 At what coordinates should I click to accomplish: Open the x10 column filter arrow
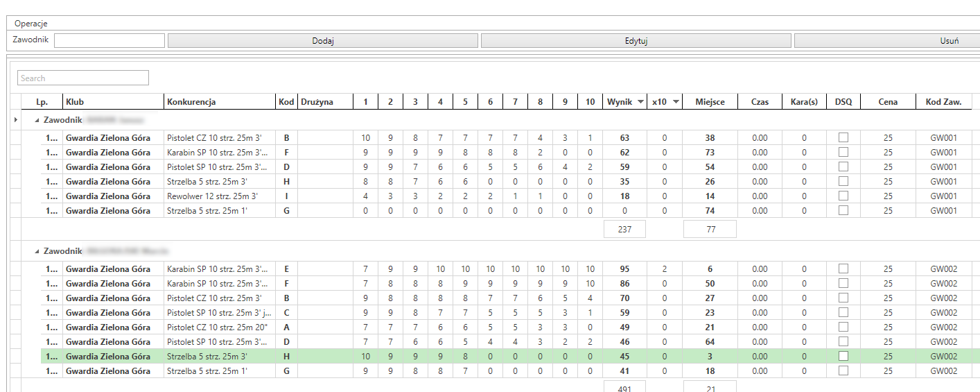point(676,102)
